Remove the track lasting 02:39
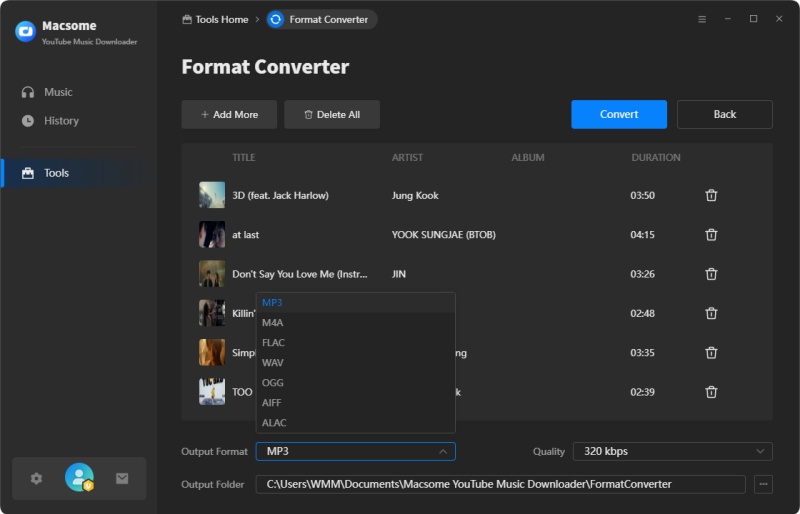 pos(711,392)
